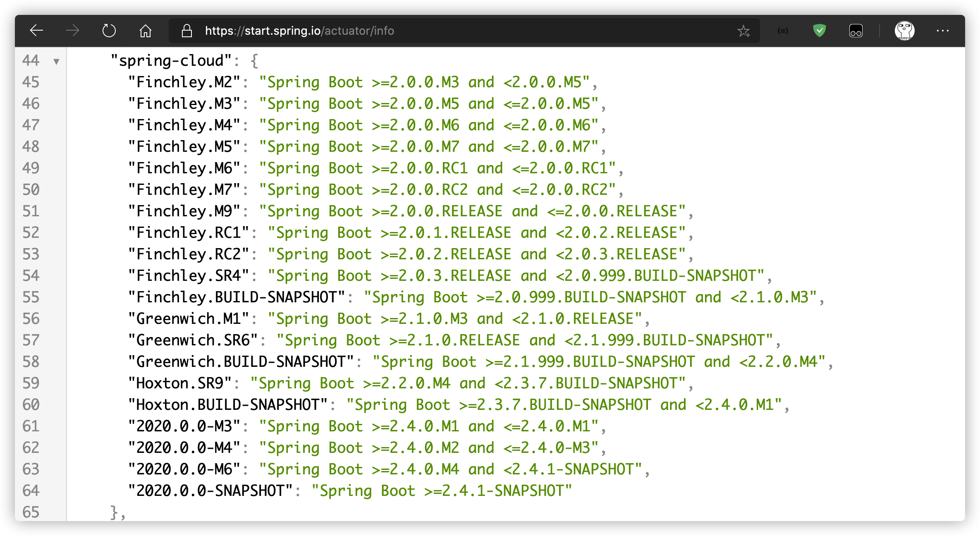Click the browser back navigation arrow
The image size is (980, 536).
(37, 30)
